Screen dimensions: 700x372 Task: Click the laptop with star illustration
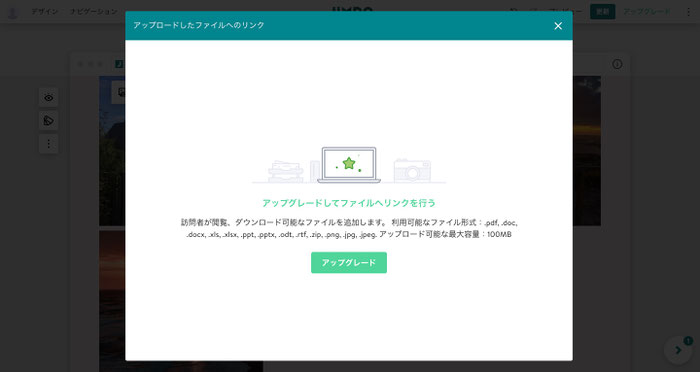(349, 165)
